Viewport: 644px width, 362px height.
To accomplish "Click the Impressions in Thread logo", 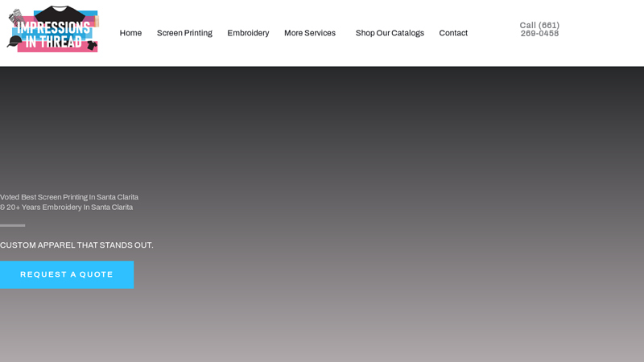I will click(52, 30).
